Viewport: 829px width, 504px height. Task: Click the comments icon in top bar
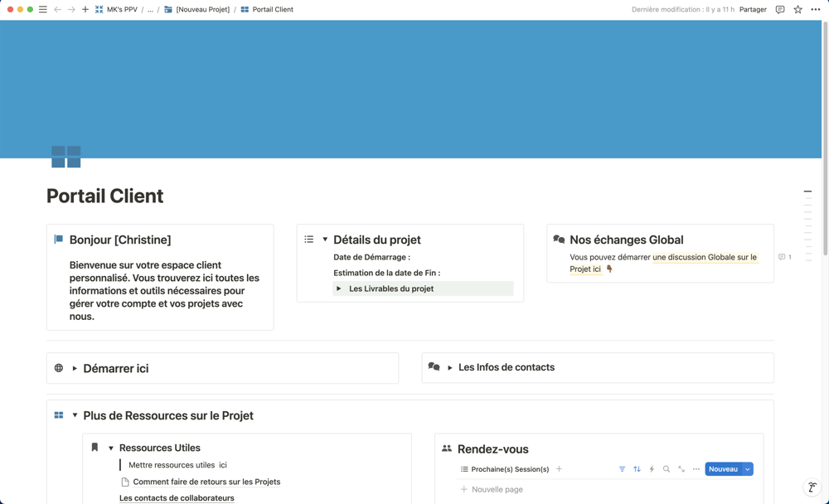(779, 9)
